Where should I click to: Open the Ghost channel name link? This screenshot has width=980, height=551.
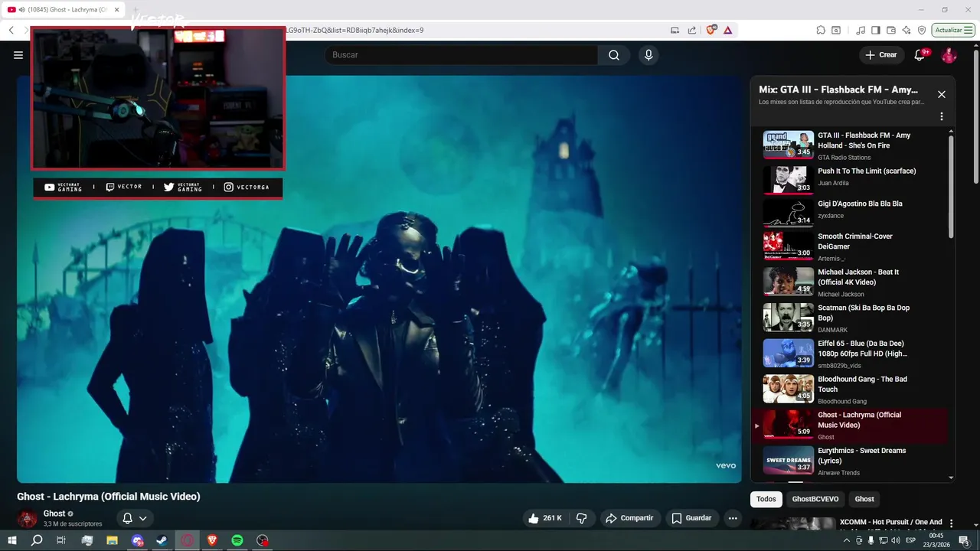[x=54, y=514]
